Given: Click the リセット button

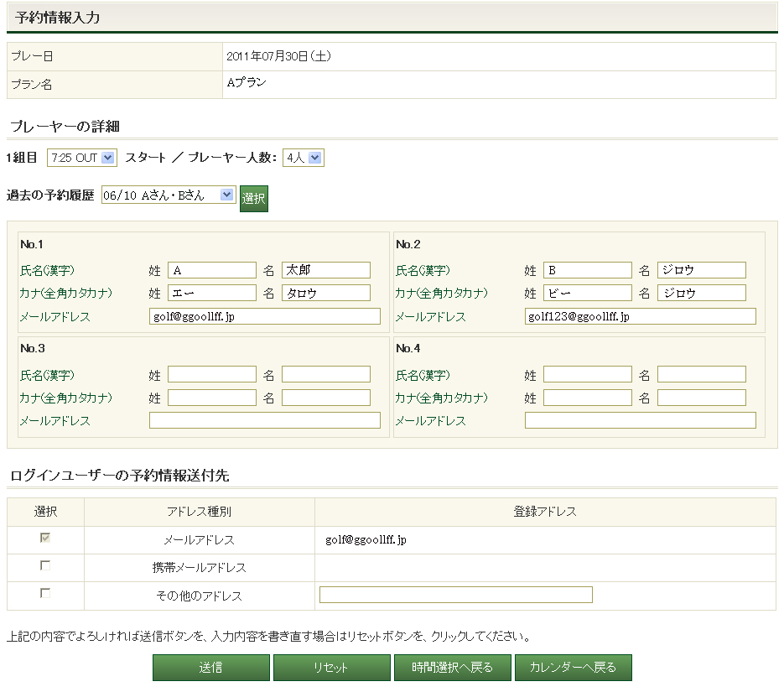Looking at the screenshot, I should pos(331,668).
